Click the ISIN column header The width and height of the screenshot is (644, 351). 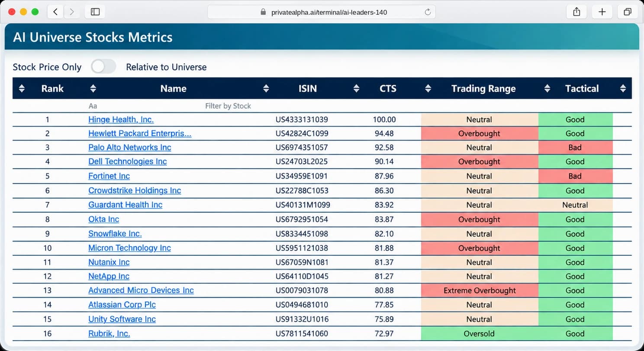308,88
